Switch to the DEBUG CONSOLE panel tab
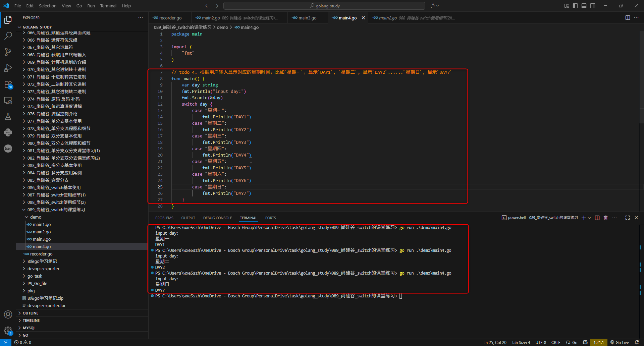The height and width of the screenshot is (346, 644). point(217,218)
